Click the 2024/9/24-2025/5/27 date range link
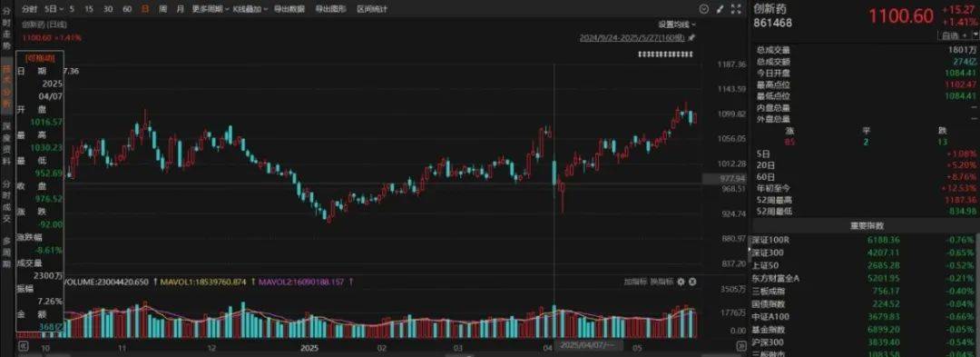980x357 pixels. (x=632, y=37)
